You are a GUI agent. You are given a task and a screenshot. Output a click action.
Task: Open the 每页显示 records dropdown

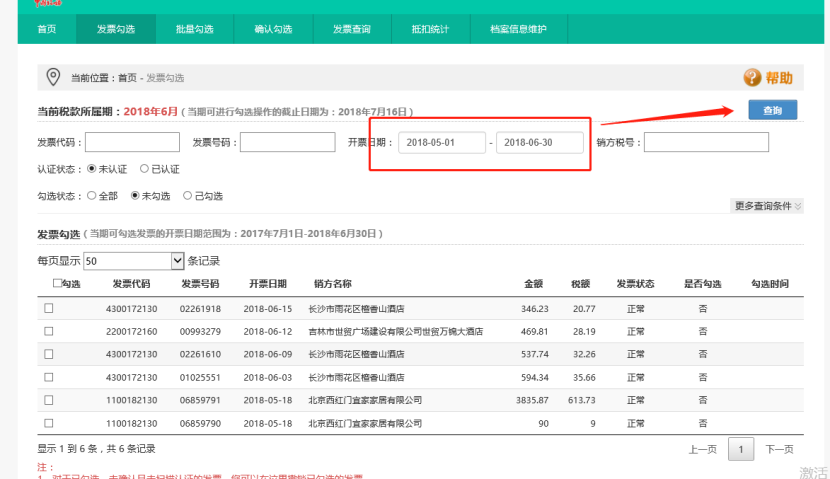point(135,261)
